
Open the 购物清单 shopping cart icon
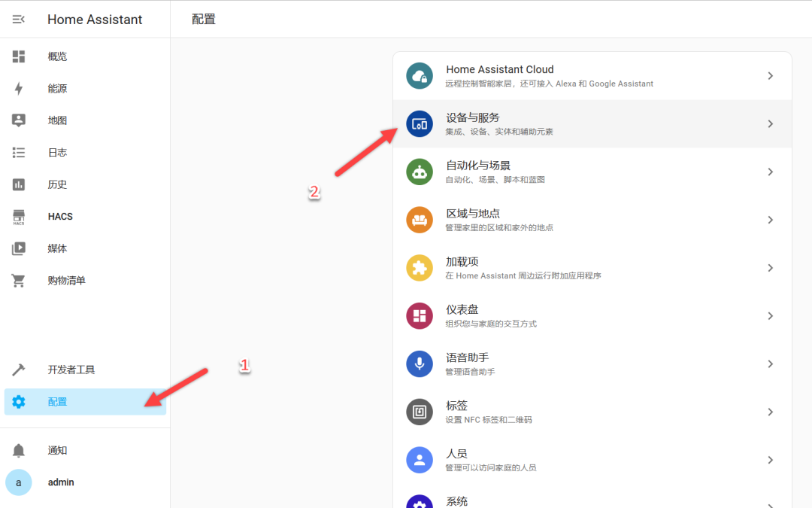click(18, 280)
